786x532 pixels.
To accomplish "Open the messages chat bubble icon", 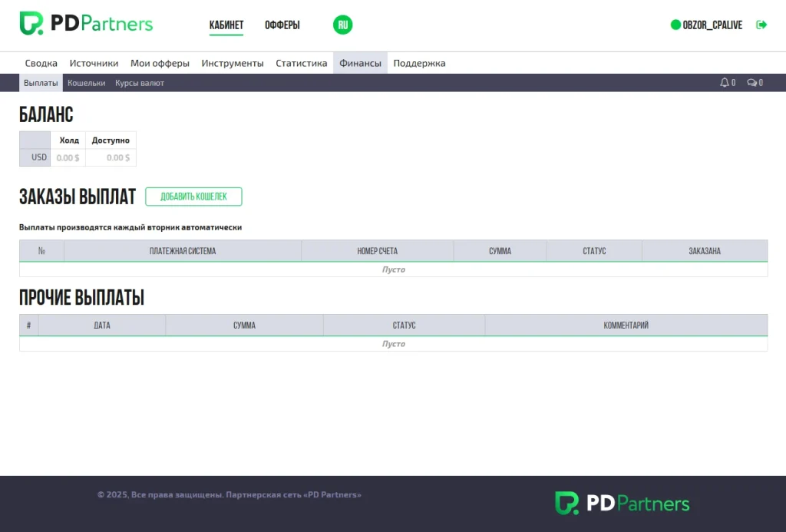I will (752, 83).
